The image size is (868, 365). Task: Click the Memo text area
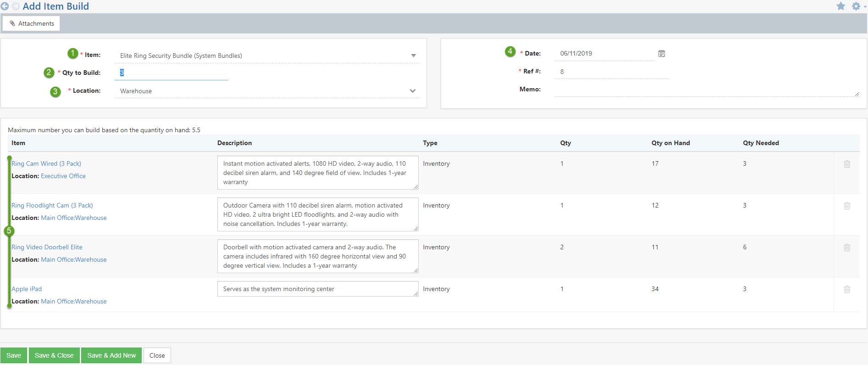pos(707,90)
